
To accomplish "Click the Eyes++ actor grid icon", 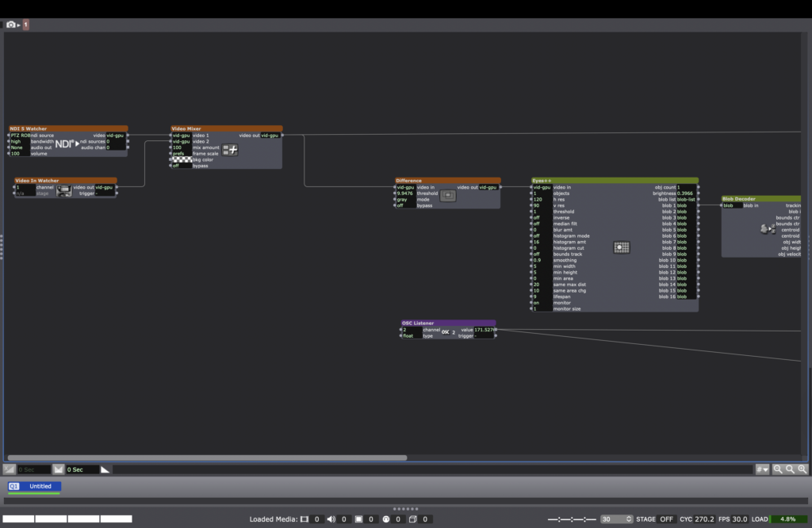I will [x=622, y=247].
